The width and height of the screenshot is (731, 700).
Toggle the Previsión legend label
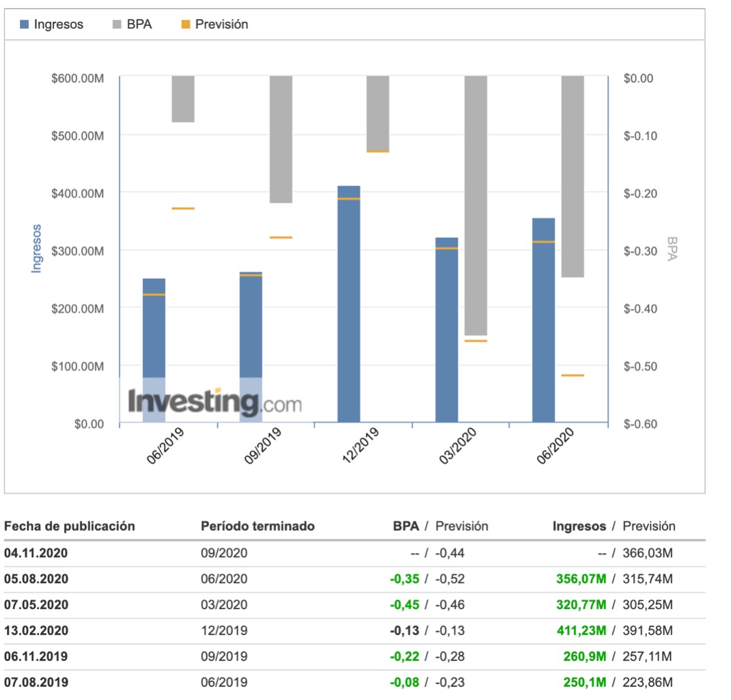pyautogui.click(x=221, y=25)
